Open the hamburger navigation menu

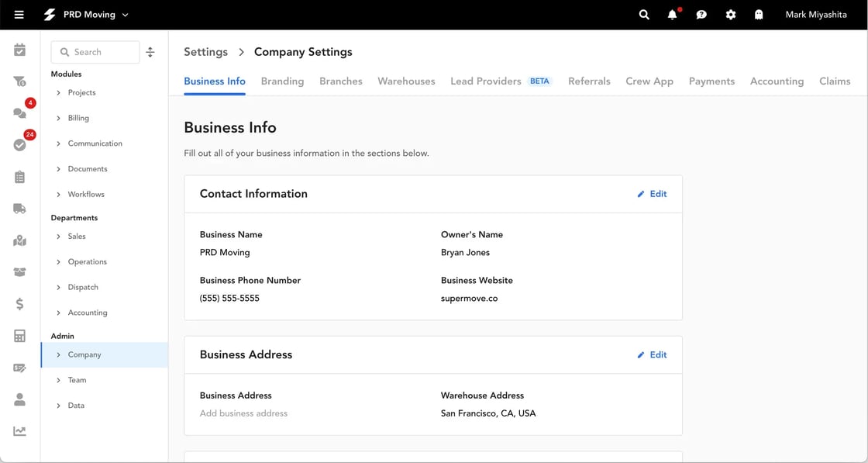pos(21,14)
